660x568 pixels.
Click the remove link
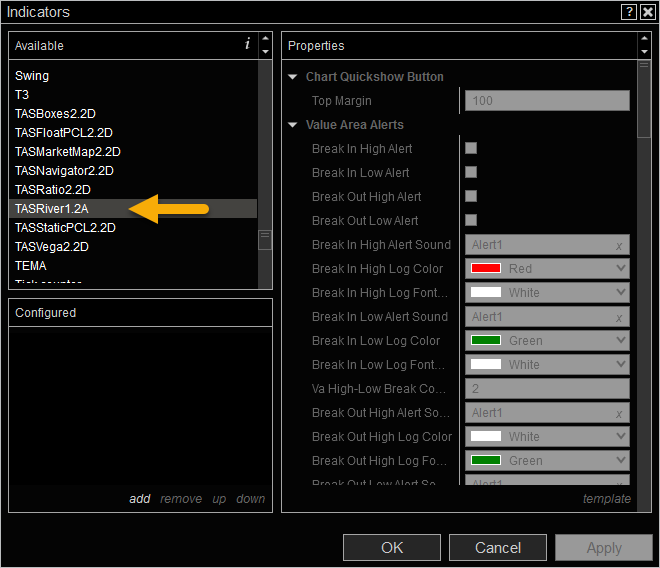click(181, 499)
